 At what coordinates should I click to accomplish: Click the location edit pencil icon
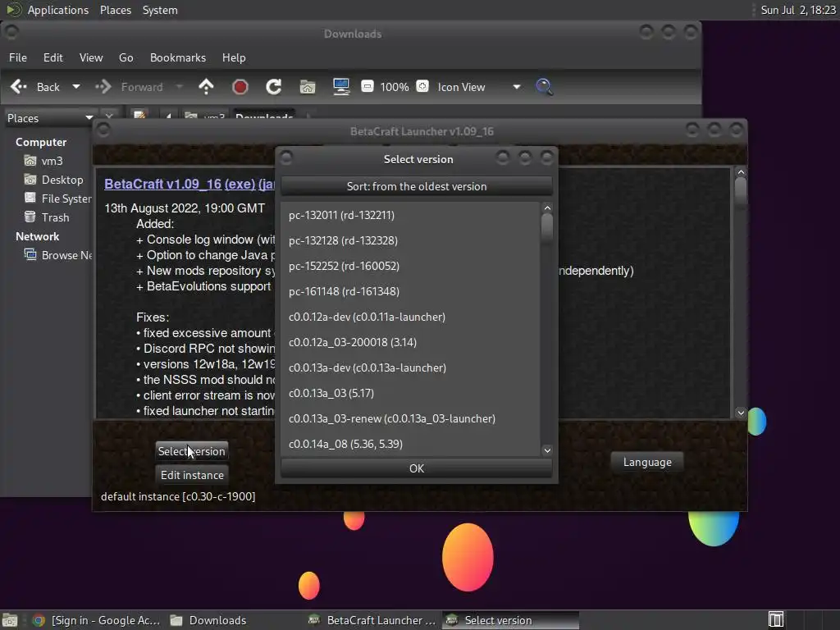point(139,116)
